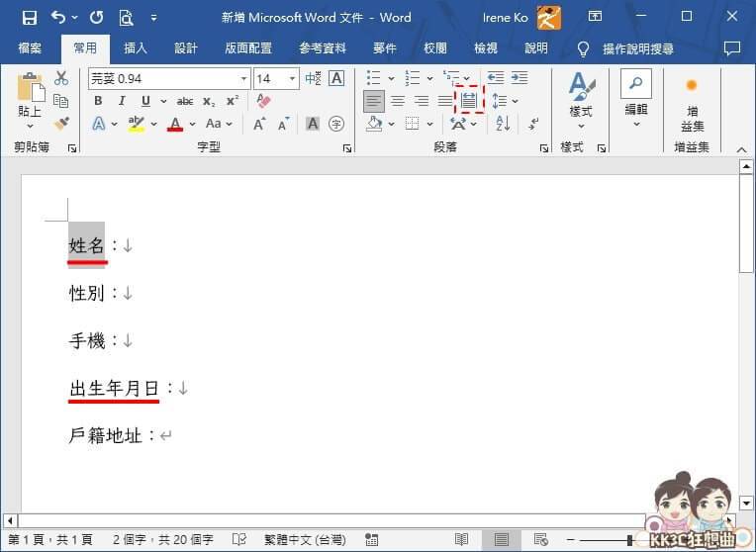This screenshot has height=552, width=756.
Task: Open the phonetic guide (中文注音) tool
Action: (x=313, y=78)
